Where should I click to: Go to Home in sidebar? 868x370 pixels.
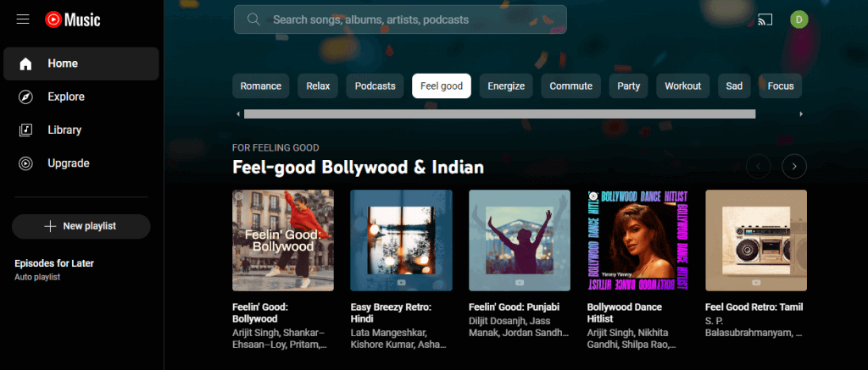[x=81, y=64]
